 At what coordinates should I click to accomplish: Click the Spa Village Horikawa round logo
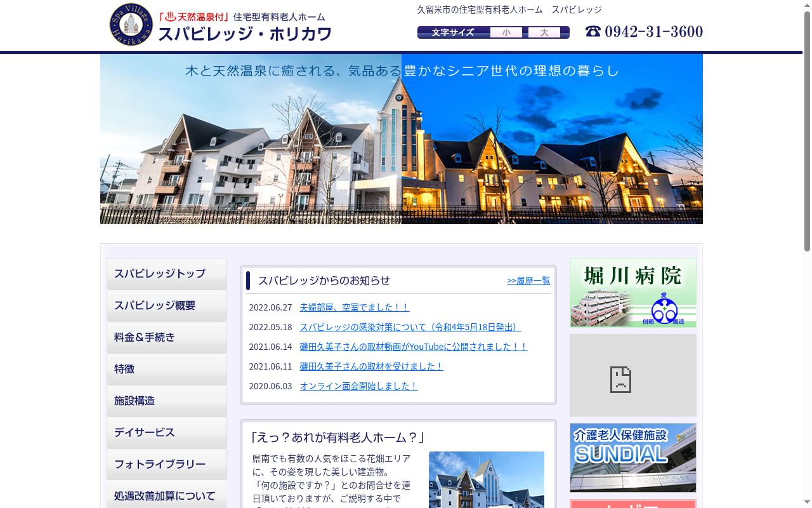131,25
